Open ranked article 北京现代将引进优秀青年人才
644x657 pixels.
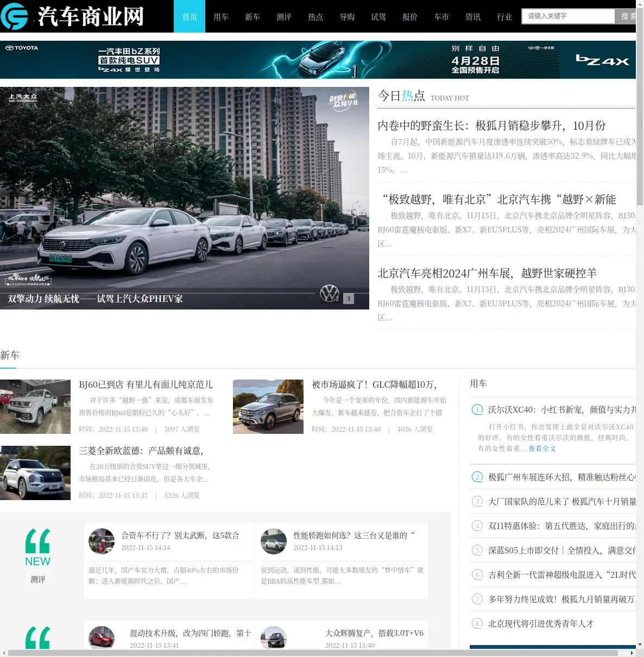pos(541,623)
